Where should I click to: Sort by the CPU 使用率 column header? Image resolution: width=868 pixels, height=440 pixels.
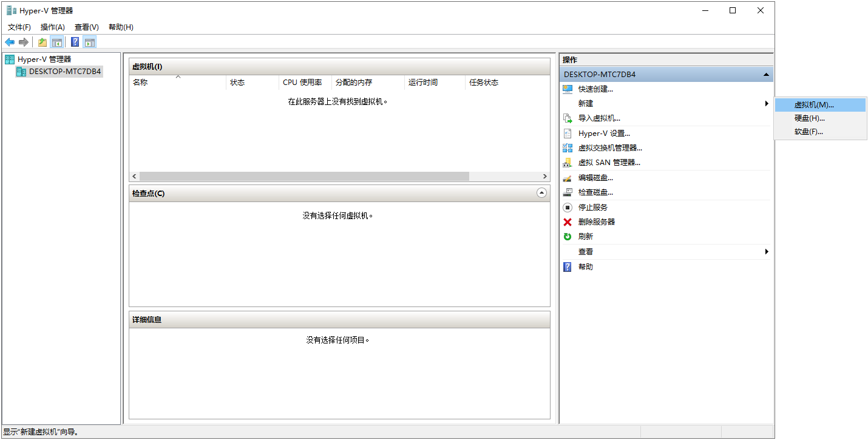point(305,83)
